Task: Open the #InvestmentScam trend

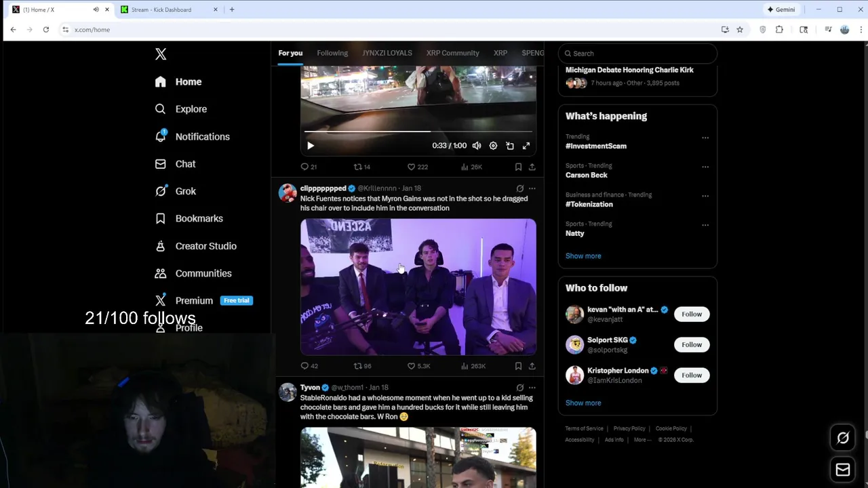Action: [x=596, y=146]
